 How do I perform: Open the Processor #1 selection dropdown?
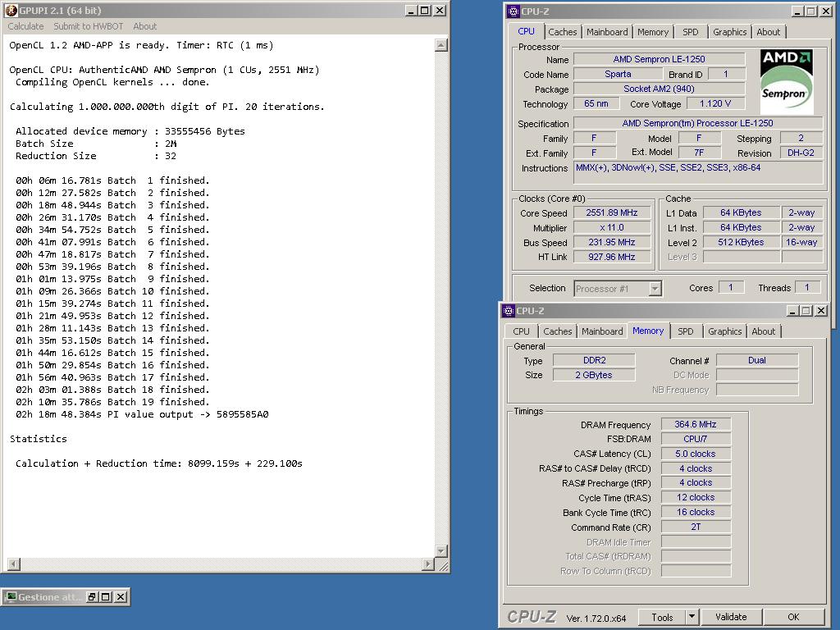click(x=655, y=289)
